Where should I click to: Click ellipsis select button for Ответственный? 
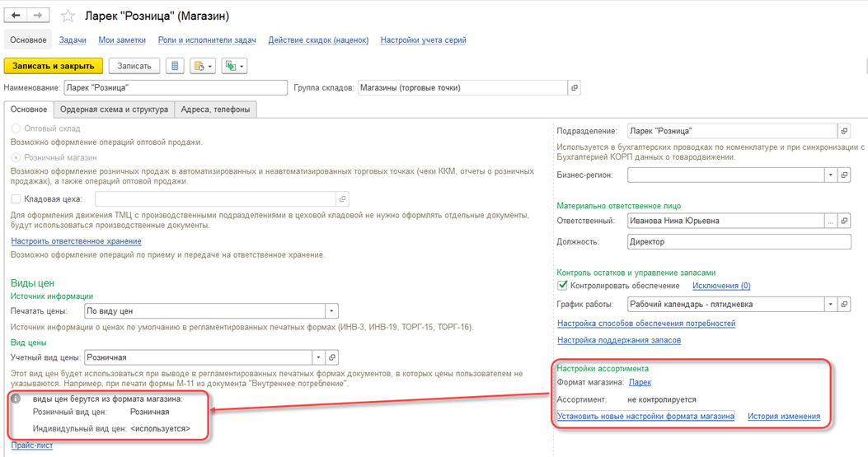(831, 221)
